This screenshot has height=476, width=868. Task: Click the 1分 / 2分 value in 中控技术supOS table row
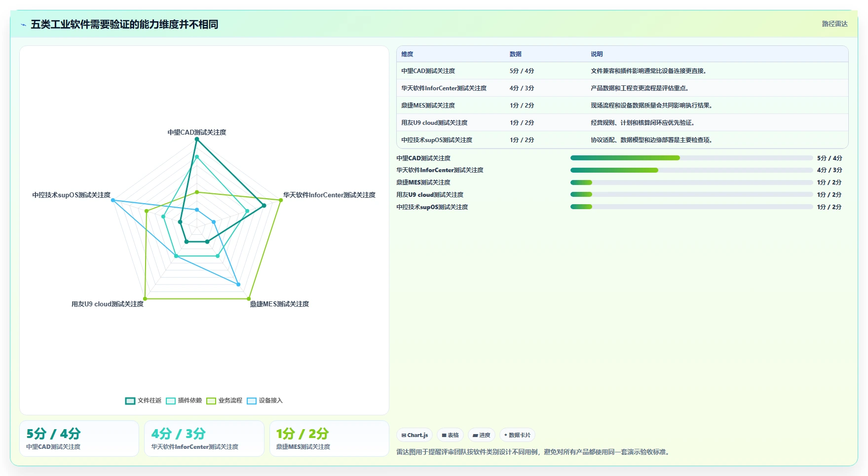tap(522, 140)
